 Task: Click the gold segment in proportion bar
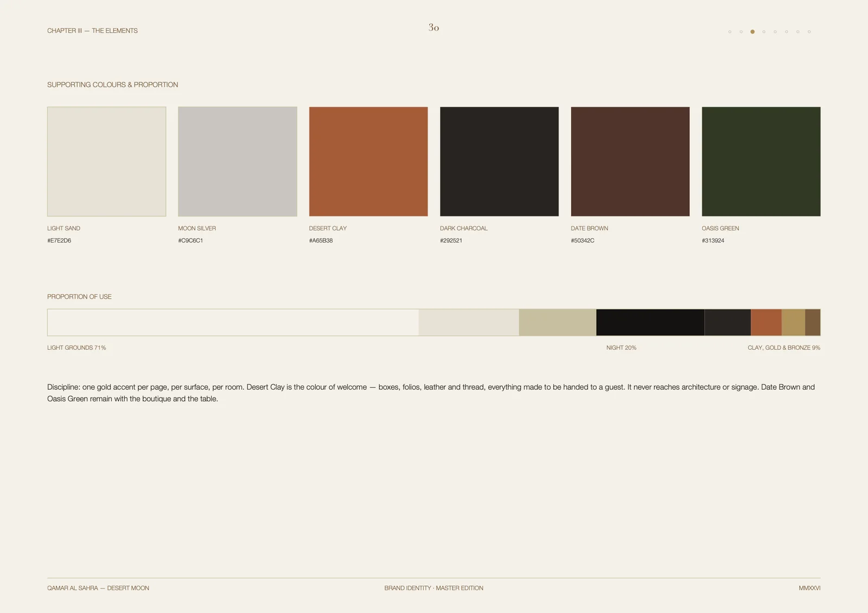793,322
